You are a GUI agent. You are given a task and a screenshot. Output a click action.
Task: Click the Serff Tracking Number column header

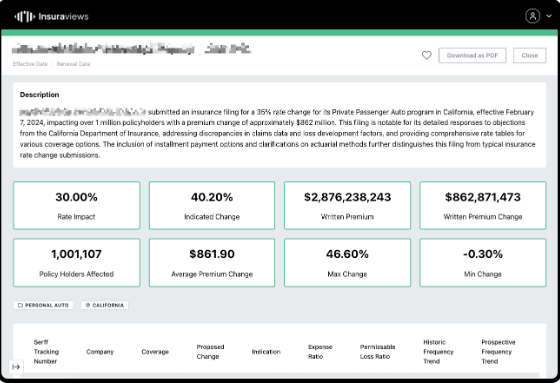coord(46,352)
